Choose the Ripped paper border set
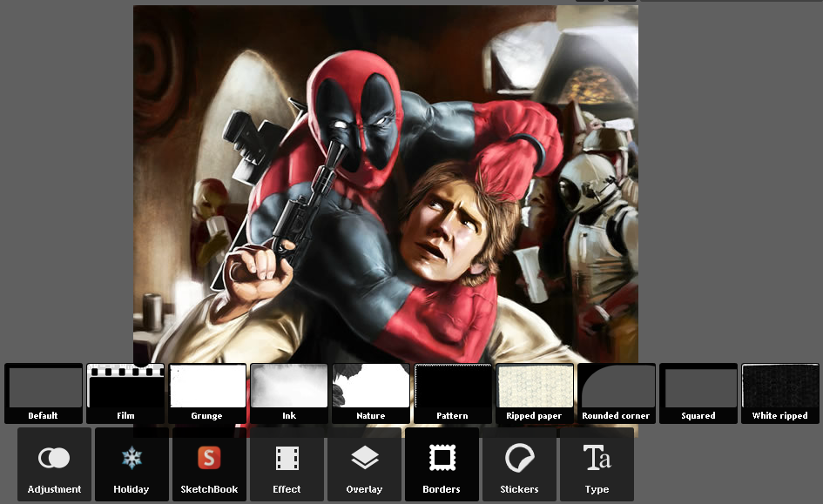This screenshot has width=823, height=504. tap(535, 393)
